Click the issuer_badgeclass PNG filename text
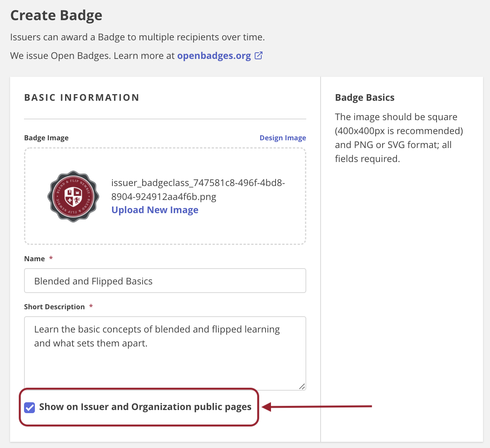The image size is (490, 448). click(198, 190)
